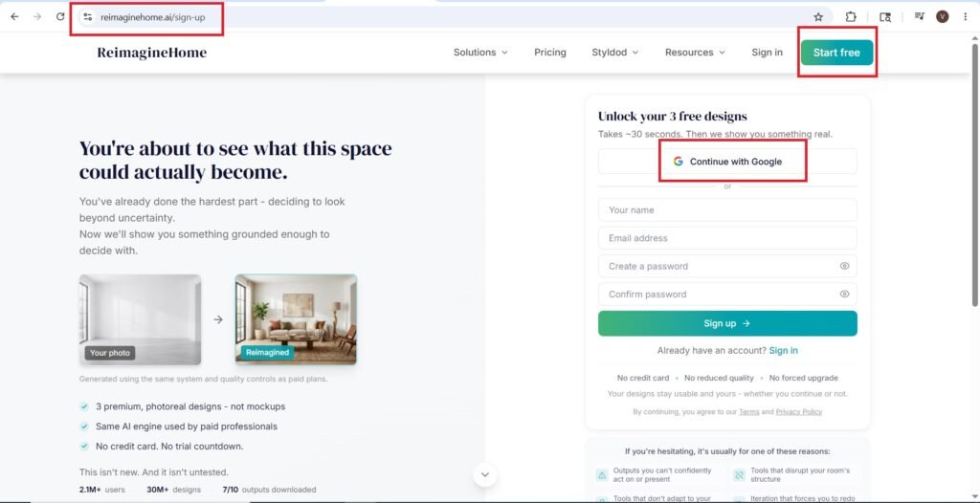Show password in Create a password field

[844, 266]
